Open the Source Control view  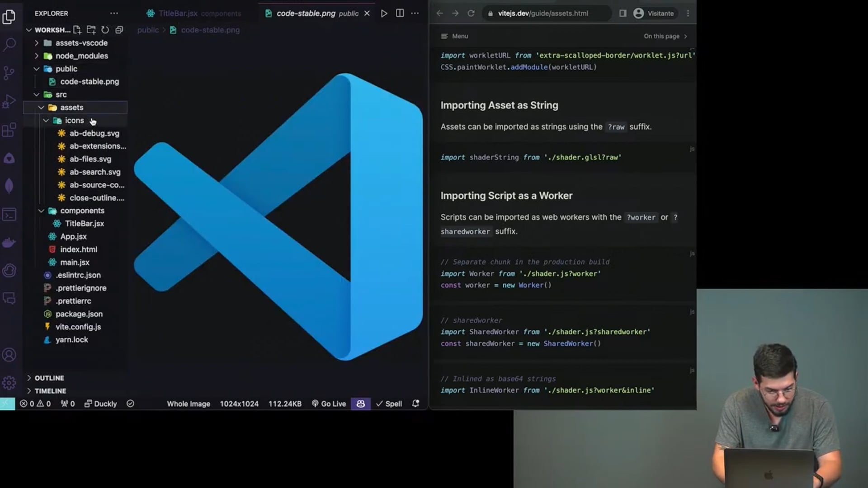click(x=9, y=73)
